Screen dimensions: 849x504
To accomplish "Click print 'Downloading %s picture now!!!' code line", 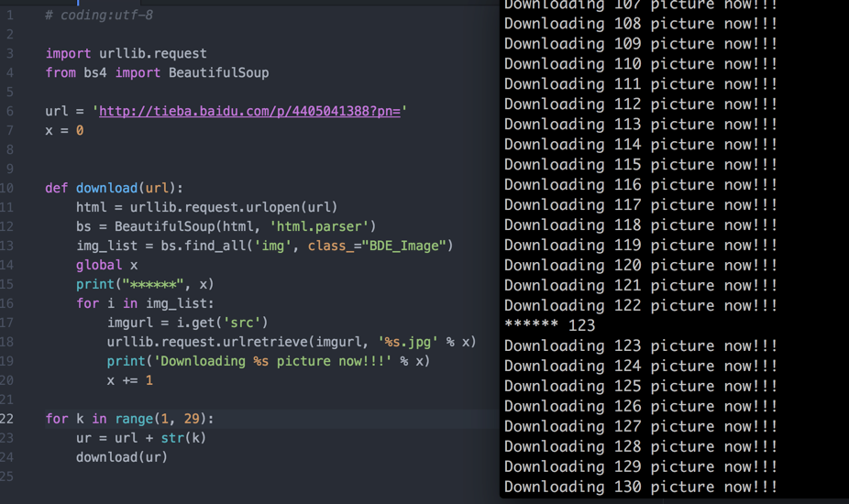I will click(268, 362).
